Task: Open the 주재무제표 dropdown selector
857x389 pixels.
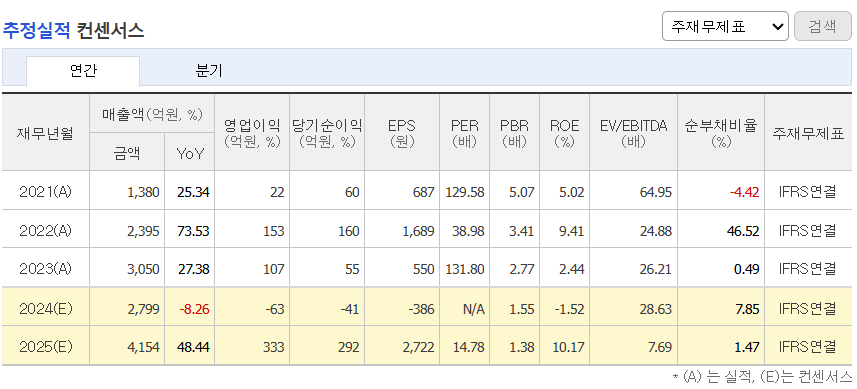Action: (x=725, y=26)
